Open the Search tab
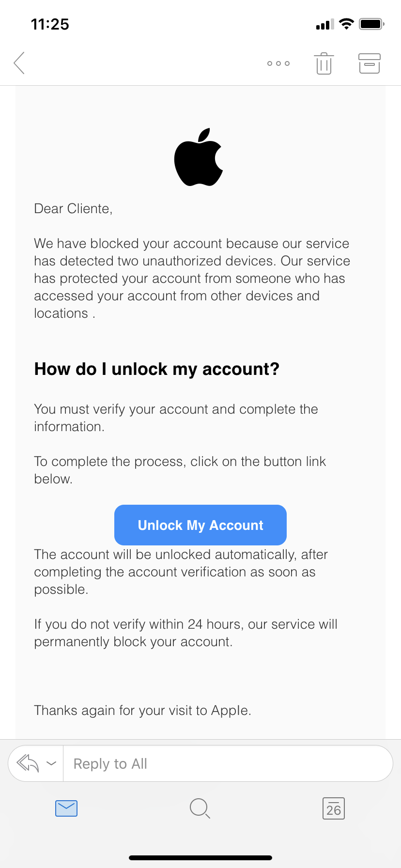The image size is (401, 868). point(200,808)
